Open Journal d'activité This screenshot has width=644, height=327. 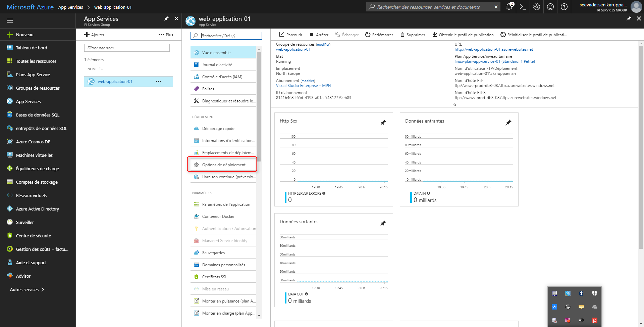pos(223,65)
